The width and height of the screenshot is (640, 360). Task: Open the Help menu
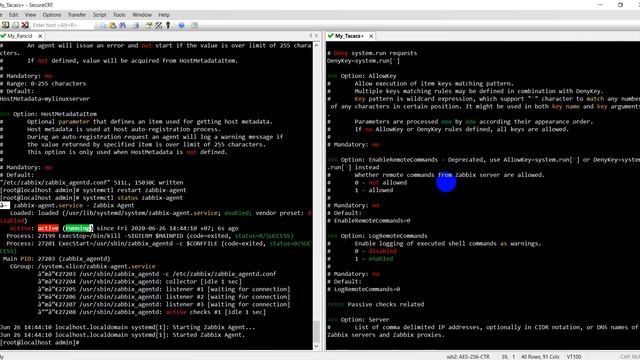pos(164,15)
